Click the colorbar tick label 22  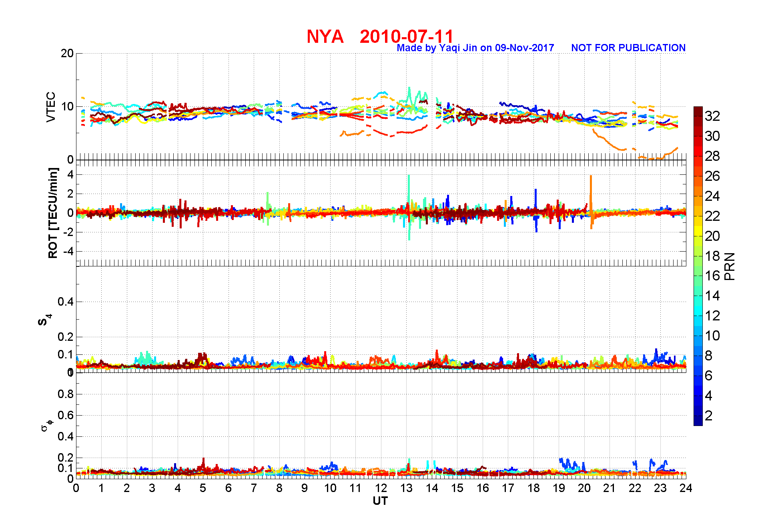(712, 216)
